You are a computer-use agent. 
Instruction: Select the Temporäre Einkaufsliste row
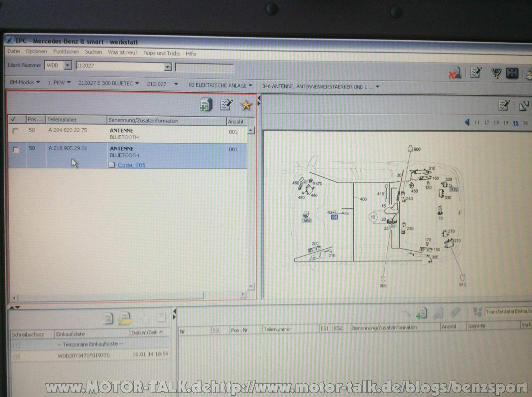tap(90, 344)
